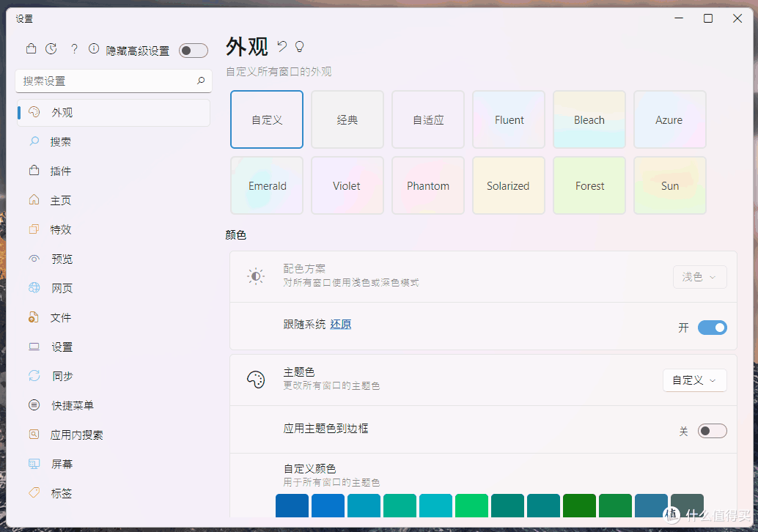The height and width of the screenshot is (532, 758).
Task: Select the Phantom theme card
Action: pos(428,185)
